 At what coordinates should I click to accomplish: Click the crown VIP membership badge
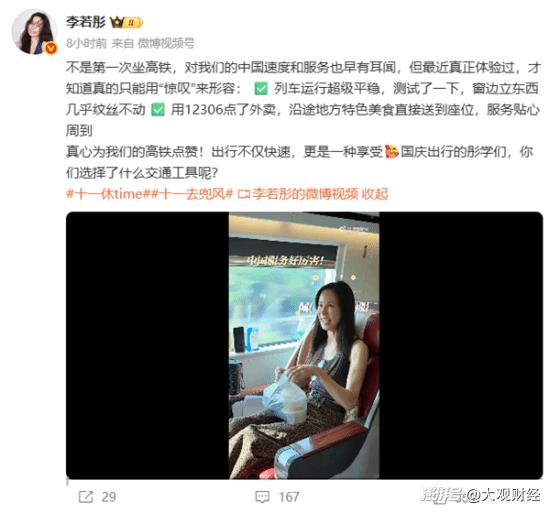coord(127,22)
